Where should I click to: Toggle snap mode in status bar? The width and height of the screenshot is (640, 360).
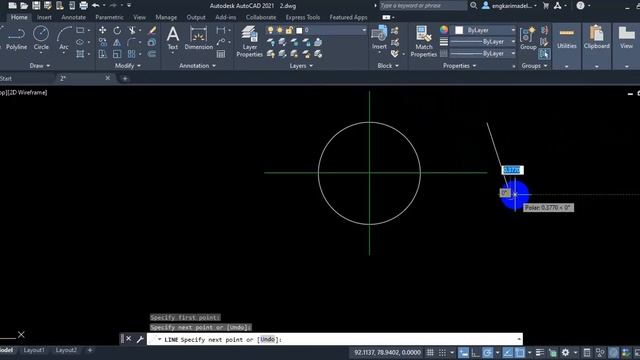click(x=442, y=352)
